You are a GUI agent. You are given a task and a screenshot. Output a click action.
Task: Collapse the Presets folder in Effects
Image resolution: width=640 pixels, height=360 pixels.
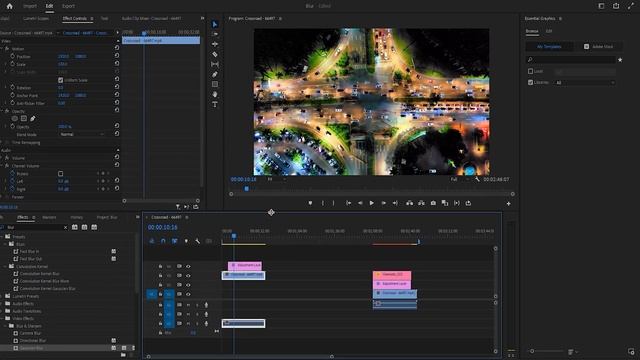(2, 237)
